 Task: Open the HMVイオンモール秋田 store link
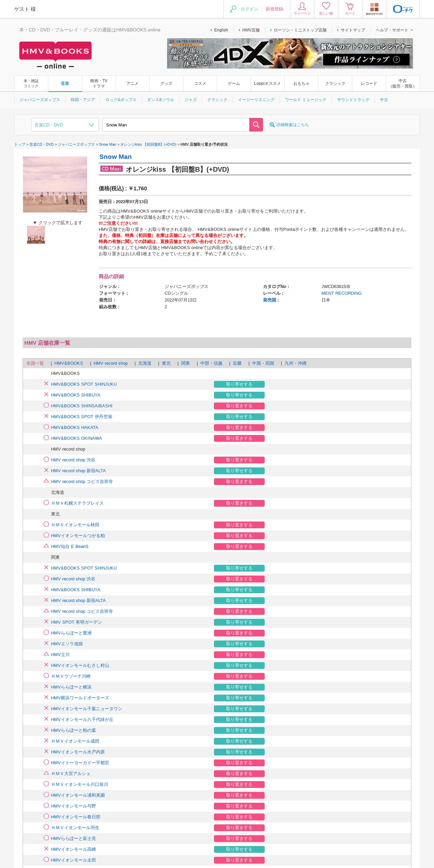tap(75, 525)
